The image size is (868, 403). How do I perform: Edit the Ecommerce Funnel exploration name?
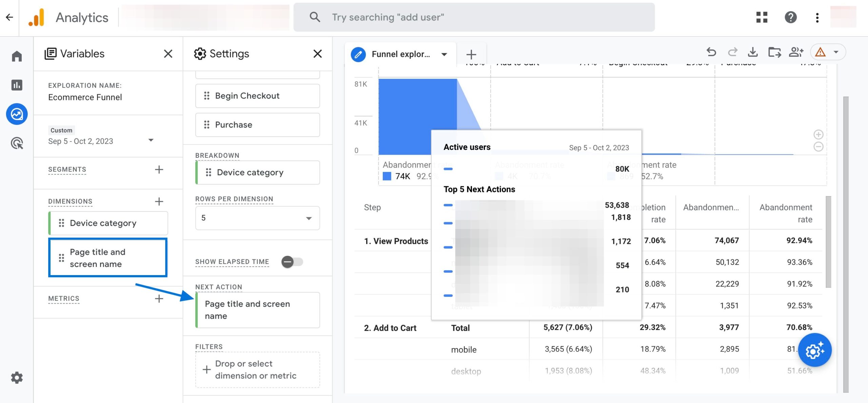(x=85, y=97)
